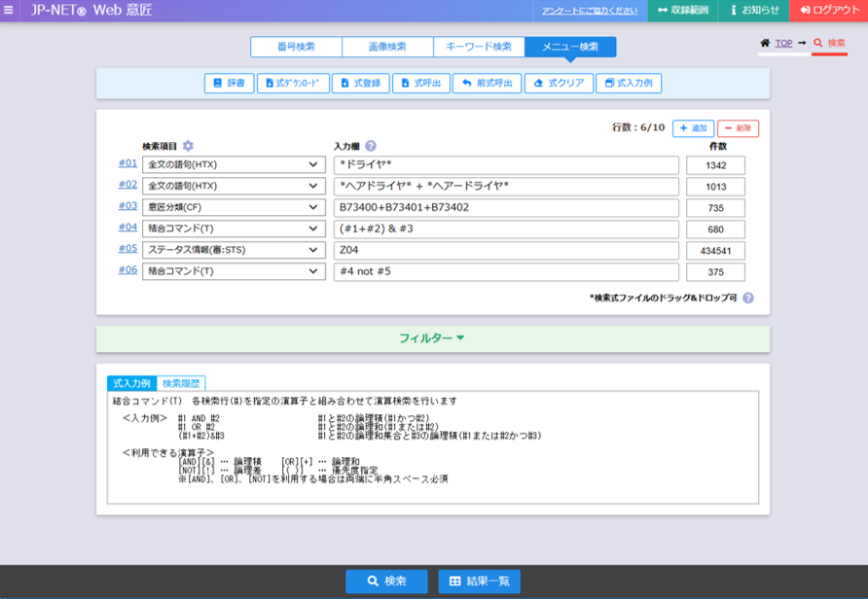Open the お知らせ header button
This screenshot has height=599, width=868.
point(753,11)
